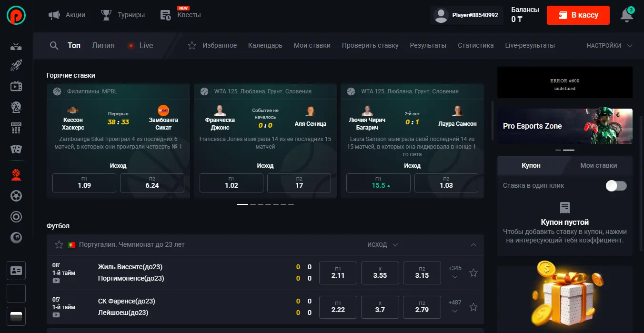Viewport: 644px width, 333px height.
Task: Open the TV games sidebar icon
Action: pyautogui.click(x=16, y=86)
